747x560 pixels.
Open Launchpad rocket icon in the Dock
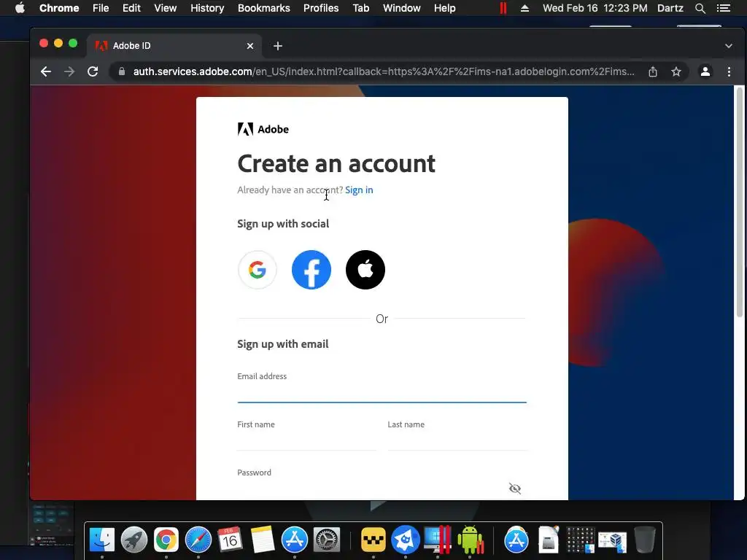pyautogui.click(x=134, y=540)
